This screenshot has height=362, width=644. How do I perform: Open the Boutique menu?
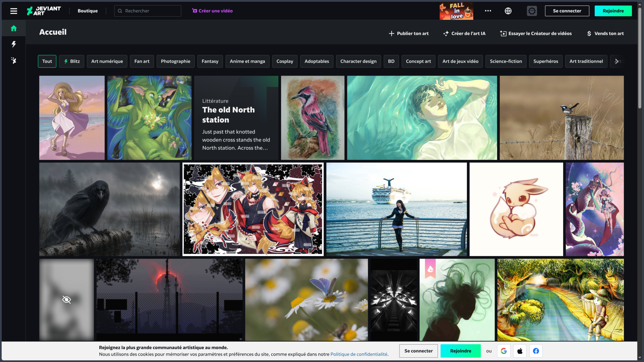(88, 11)
